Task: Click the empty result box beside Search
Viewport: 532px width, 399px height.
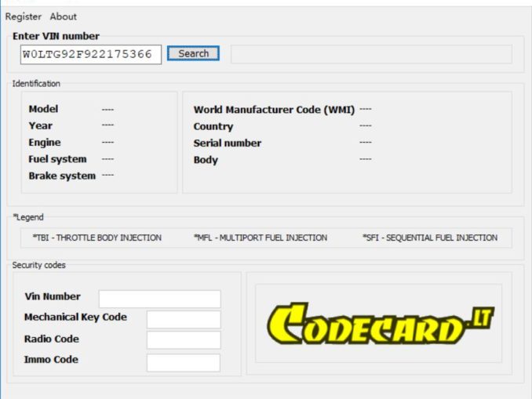Action: tap(370, 54)
